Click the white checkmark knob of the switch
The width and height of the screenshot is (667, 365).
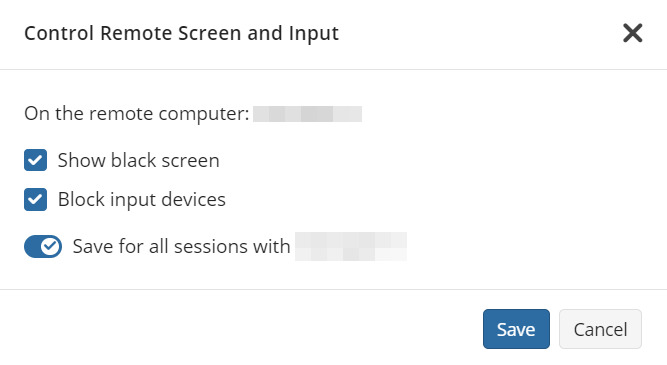pos(51,246)
